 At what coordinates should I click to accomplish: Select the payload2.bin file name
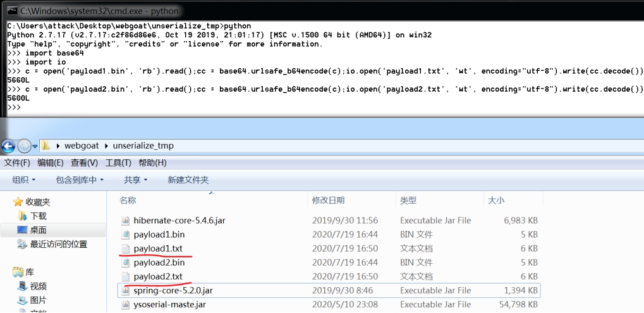point(159,262)
